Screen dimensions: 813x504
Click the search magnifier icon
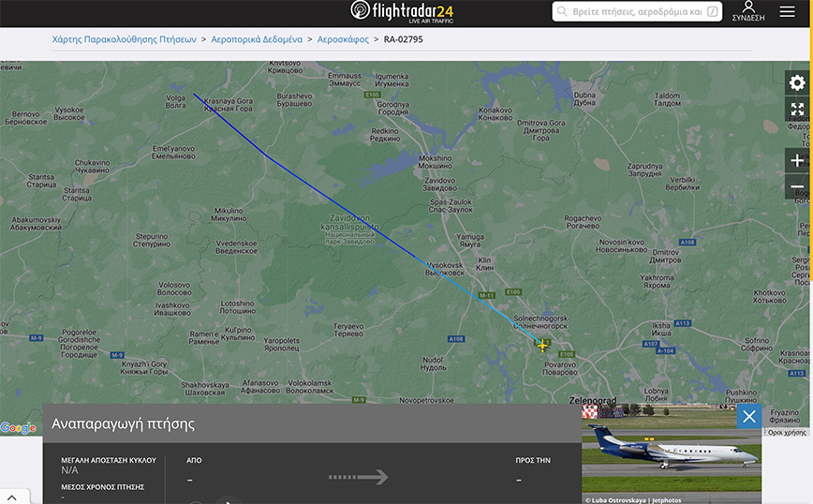point(562,11)
